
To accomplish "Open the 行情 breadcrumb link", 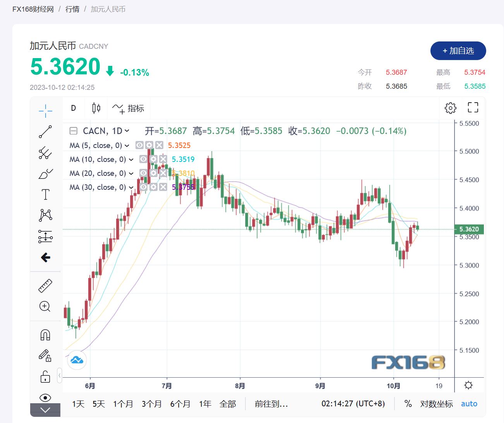I will (72, 9).
